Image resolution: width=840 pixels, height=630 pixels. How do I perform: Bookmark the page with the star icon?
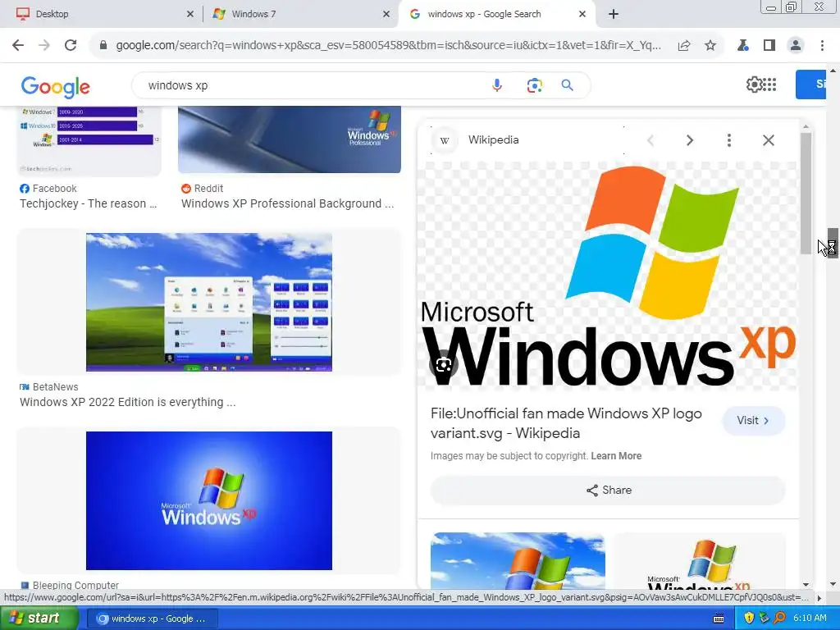[710, 46]
